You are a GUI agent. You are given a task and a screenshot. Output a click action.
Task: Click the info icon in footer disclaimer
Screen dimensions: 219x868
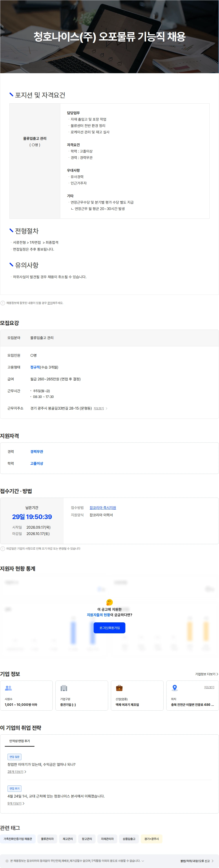point(7,861)
